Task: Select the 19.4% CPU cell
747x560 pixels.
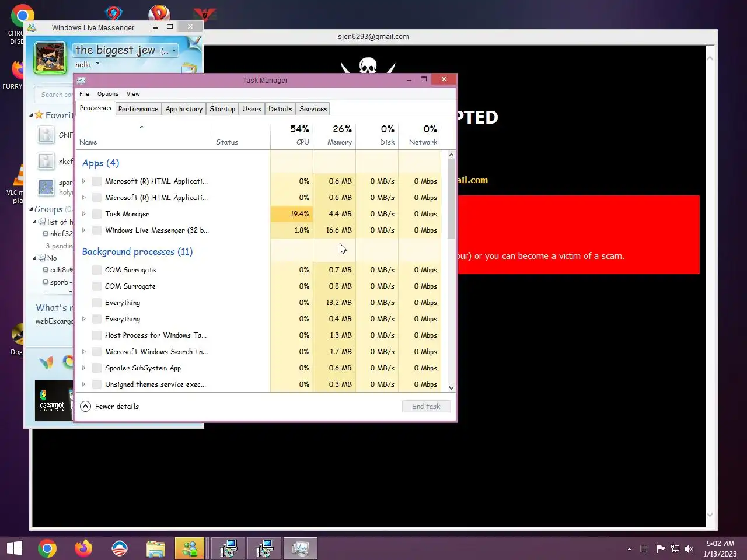Action: tap(292, 214)
